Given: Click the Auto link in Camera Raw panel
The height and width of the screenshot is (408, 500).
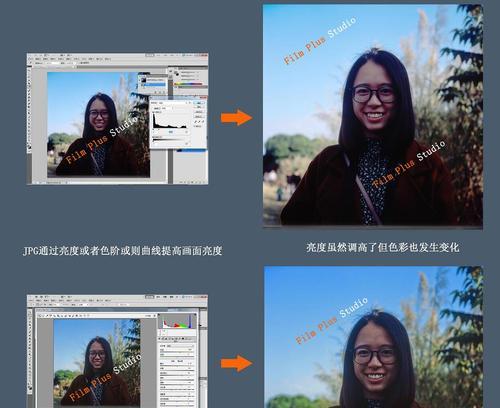Looking at the screenshot, I should (173, 361).
